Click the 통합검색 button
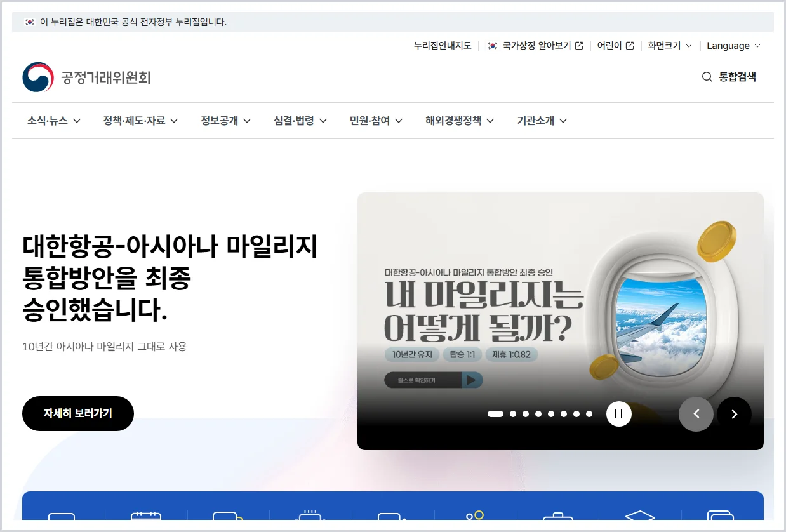 tap(729, 77)
